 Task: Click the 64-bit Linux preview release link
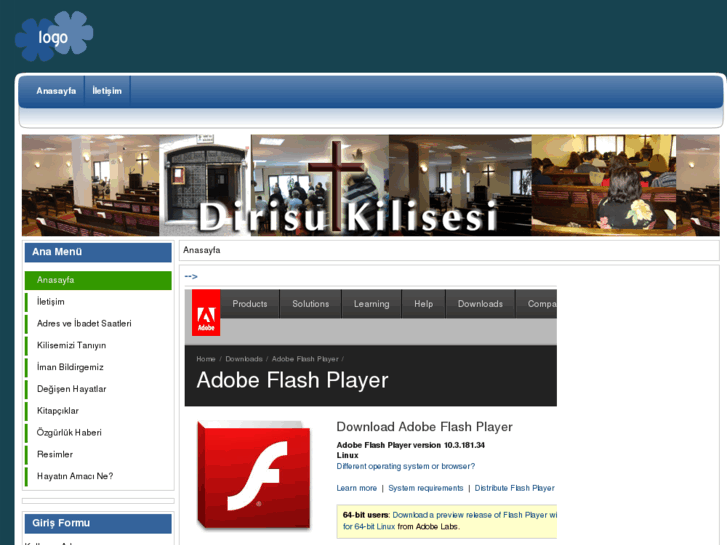450,520
